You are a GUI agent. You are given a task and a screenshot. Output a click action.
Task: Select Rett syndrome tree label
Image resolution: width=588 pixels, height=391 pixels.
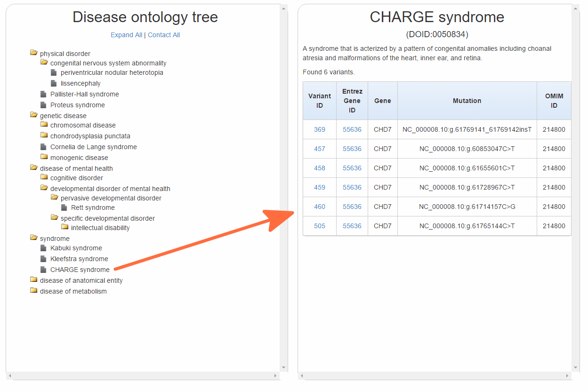click(x=93, y=207)
